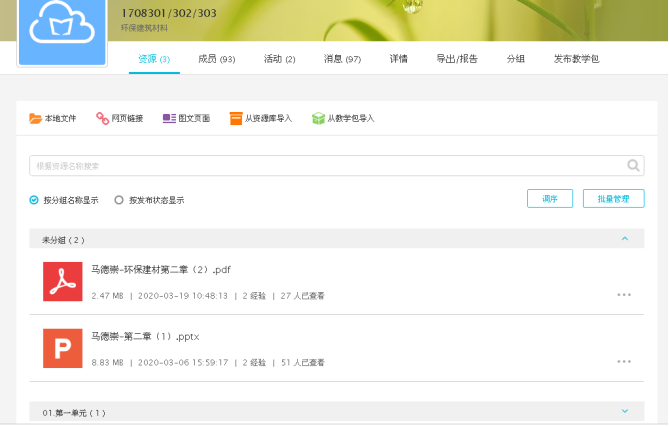This screenshot has height=426, width=669.
Task: Open more options for the PDF resource
Action: pyautogui.click(x=624, y=295)
